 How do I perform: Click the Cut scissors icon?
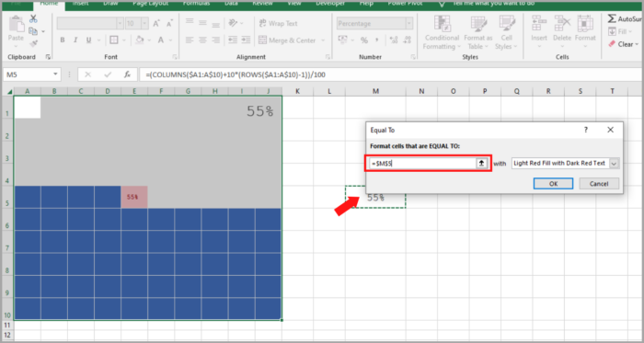33,19
